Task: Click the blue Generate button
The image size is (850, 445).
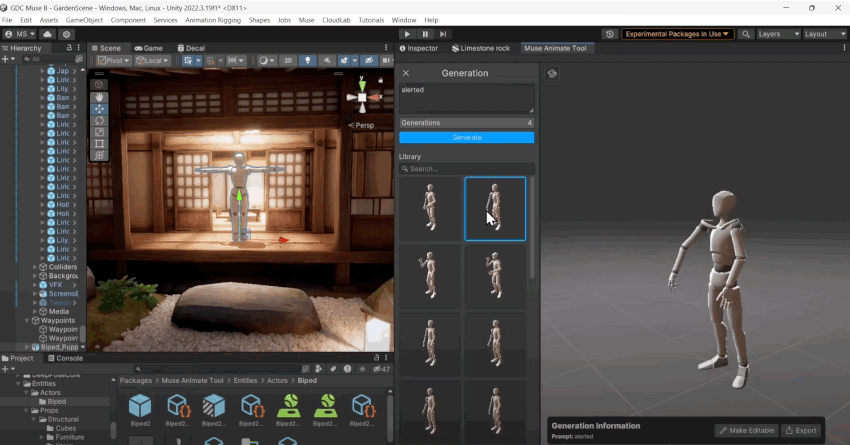Action: 466,137
